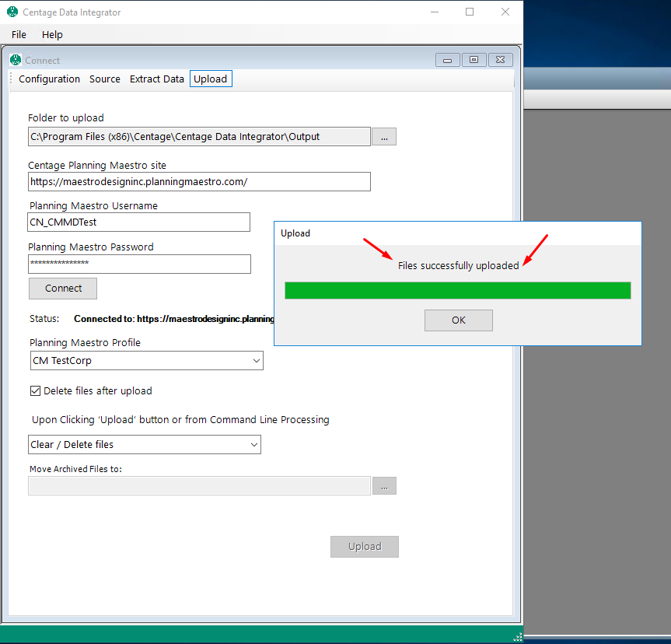The height and width of the screenshot is (644, 671).
Task: Click the resize grip in status bar corner
Action: point(518,637)
